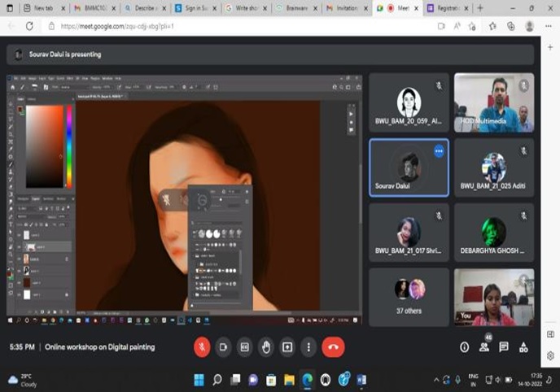Image resolution: width=560 pixels, height=392 pixels.
Task: Click the Windows Start button
Action: 199,380
